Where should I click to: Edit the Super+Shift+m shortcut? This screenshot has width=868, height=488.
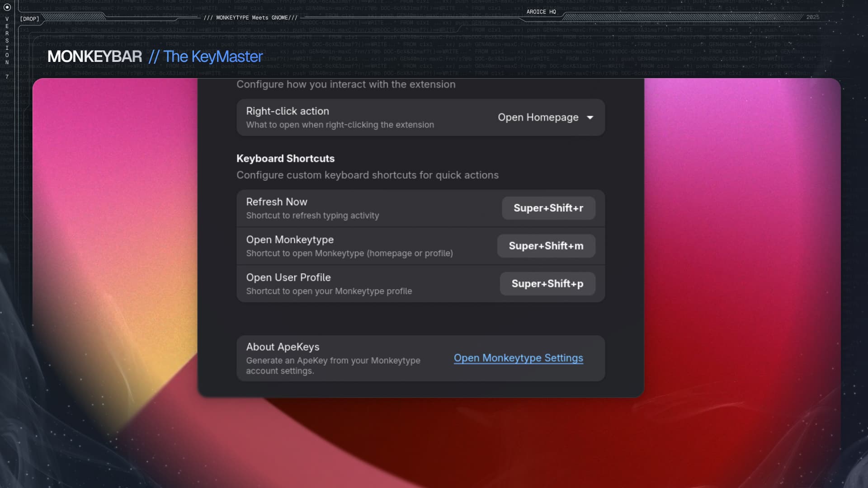(x=546, y=246)
